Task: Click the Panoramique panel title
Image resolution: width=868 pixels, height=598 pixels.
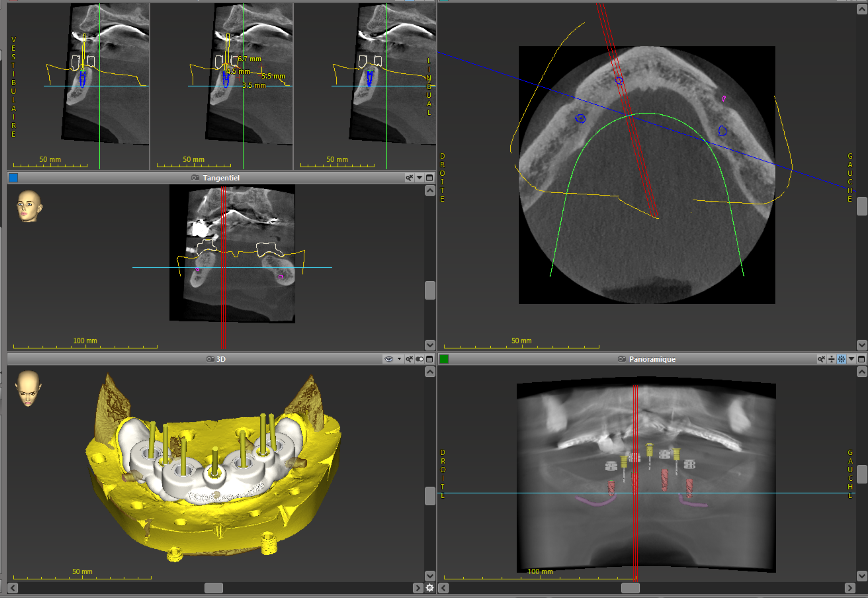Action: point(652,359)
